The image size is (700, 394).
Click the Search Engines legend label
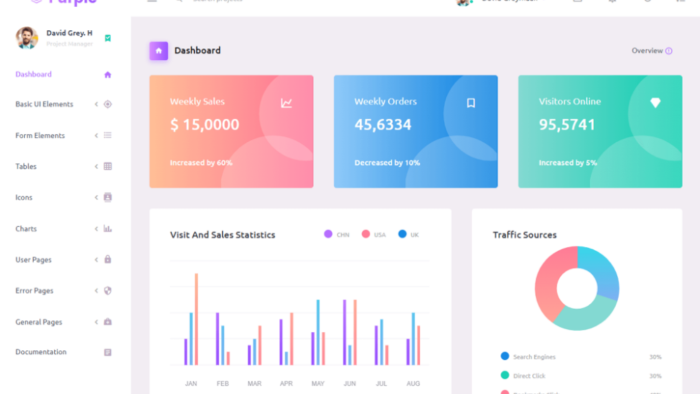click(534, 357)
